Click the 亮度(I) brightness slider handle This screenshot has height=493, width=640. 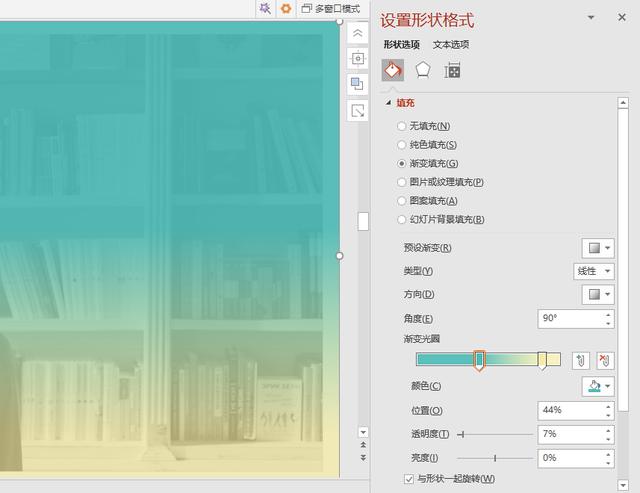pyautogui.click(x=495, y=458)
